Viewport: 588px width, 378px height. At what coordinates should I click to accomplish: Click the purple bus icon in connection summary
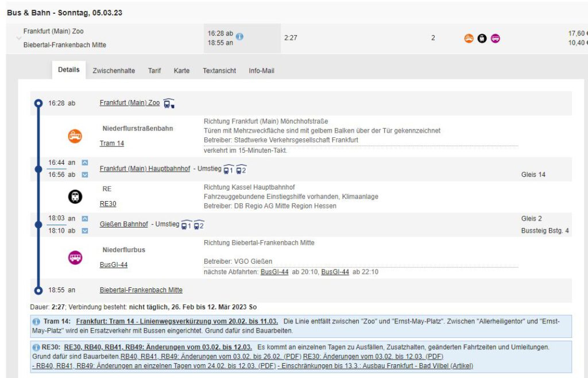tap(496, 38)
